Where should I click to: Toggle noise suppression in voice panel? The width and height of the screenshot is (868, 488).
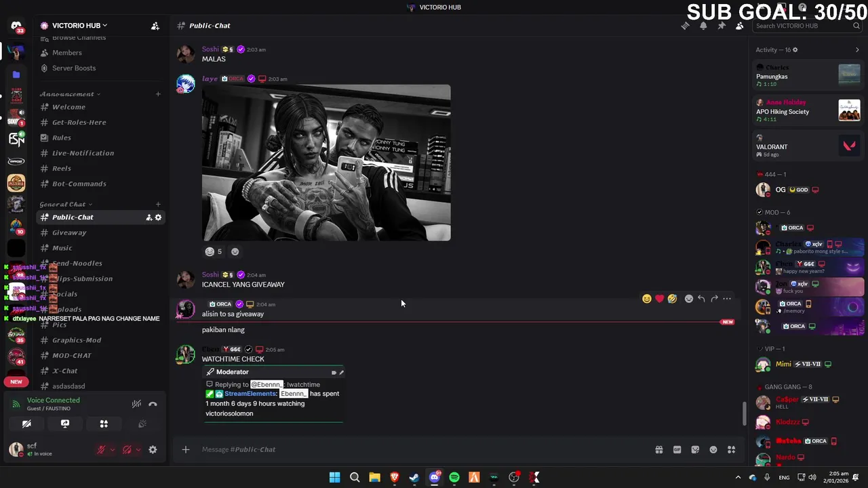pyautogui.click(x=136, y=404)
